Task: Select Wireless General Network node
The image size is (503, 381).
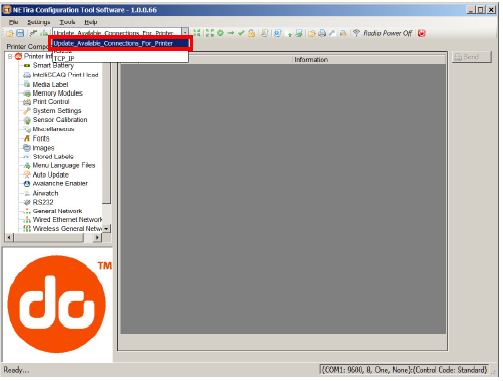Action: click(x=67, y=229)
